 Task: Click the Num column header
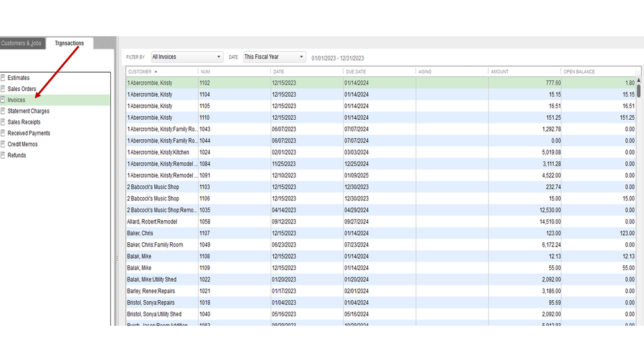[x=206, y=71]
